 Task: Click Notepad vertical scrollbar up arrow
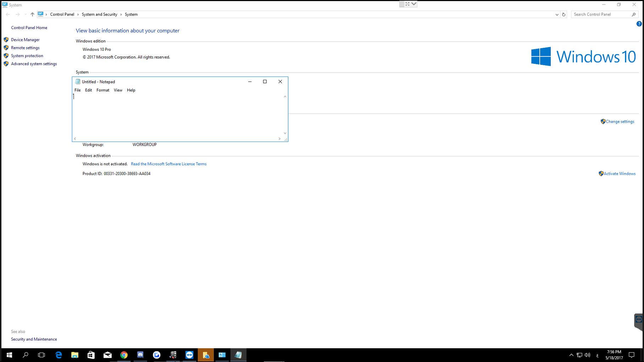(285, 96)
